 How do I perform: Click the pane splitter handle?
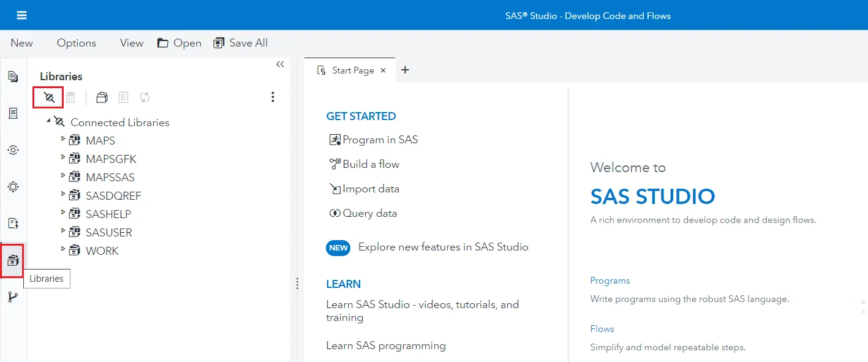click(x=297, y=284)
